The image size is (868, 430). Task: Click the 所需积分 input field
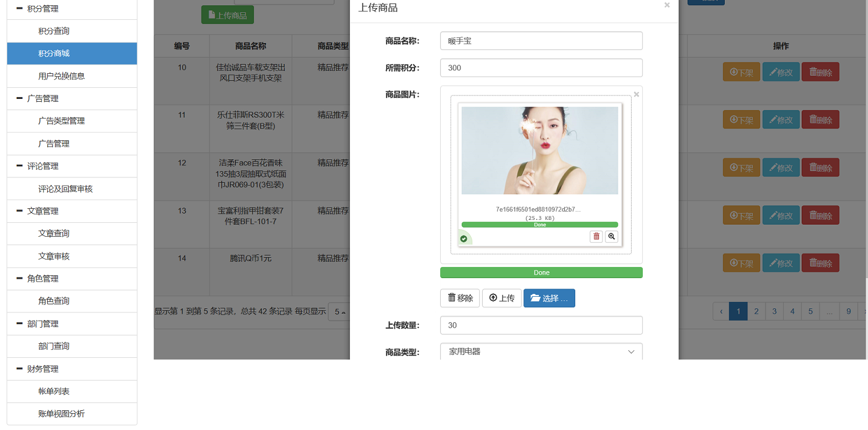[x=541, y=67]
